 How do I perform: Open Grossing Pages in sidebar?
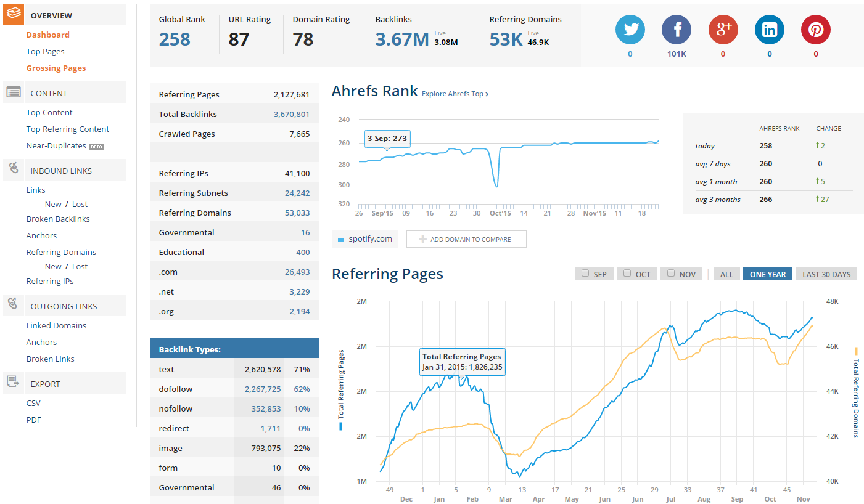coord(56,68)
